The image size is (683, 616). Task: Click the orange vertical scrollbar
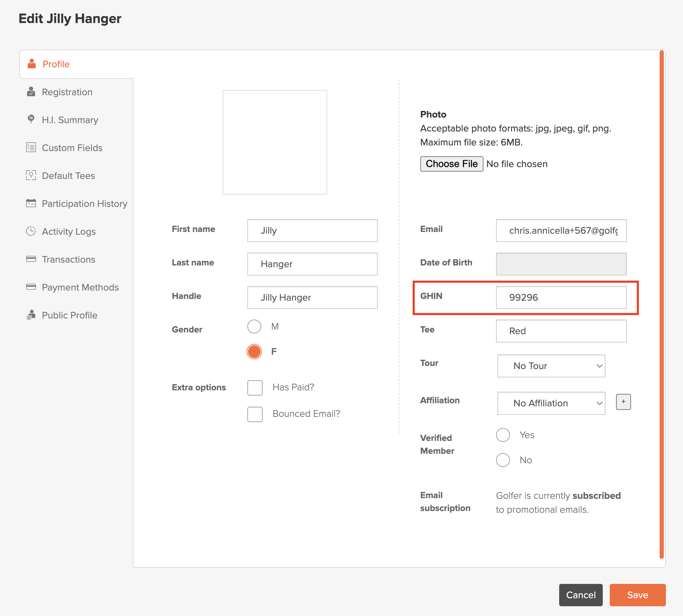pos(662,305)
